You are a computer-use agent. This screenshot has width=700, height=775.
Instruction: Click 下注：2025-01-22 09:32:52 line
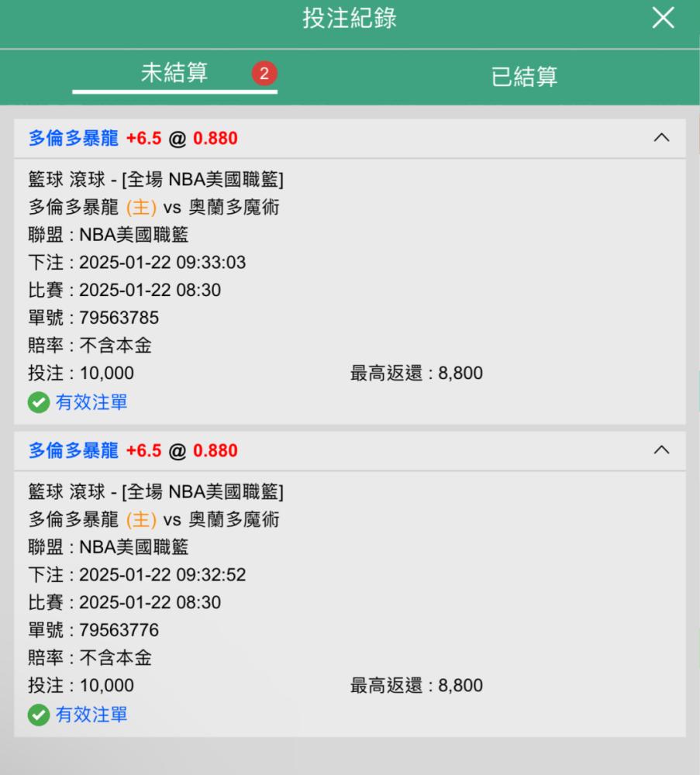(137, 574)
